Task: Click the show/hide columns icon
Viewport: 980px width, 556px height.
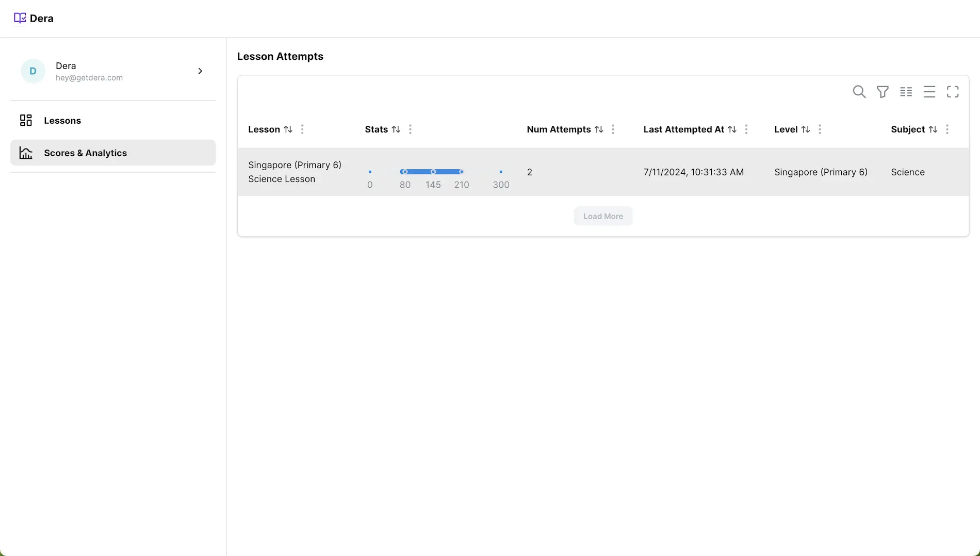Action: 906,92
